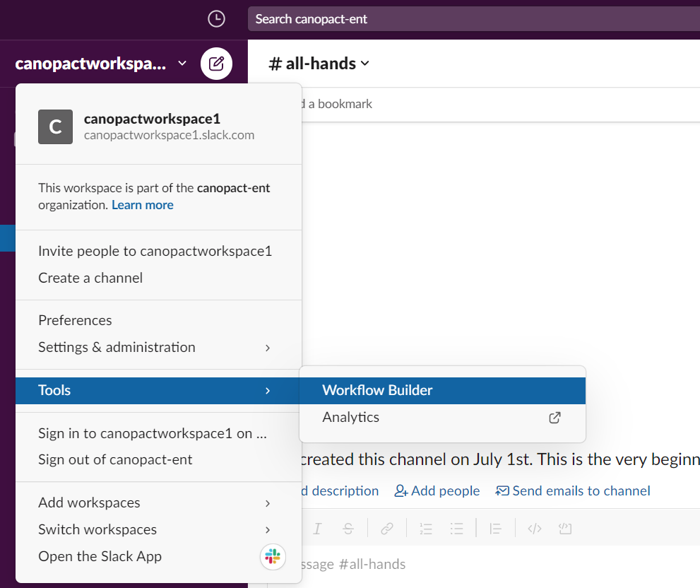Choose Open the Slack App

[158, 557]
